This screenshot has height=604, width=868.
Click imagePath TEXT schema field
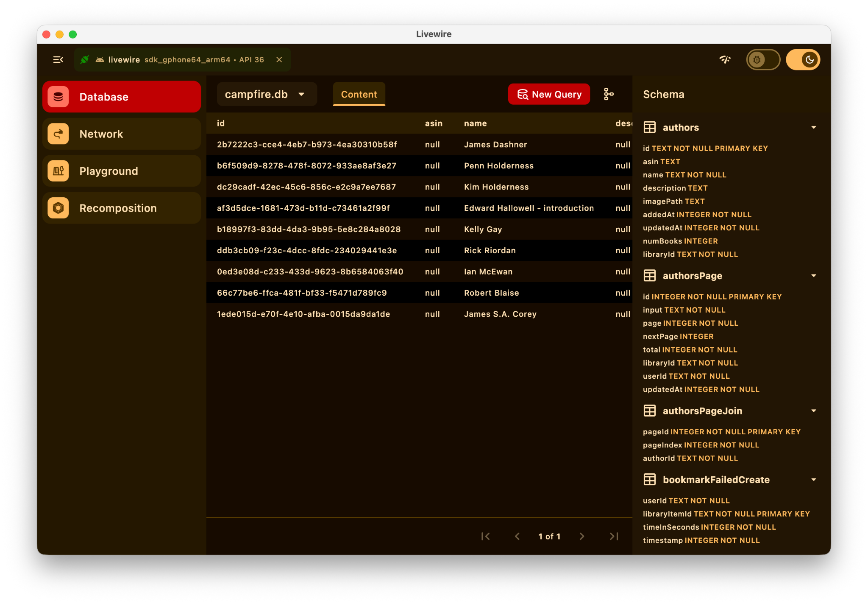click(x=674, y=201)
